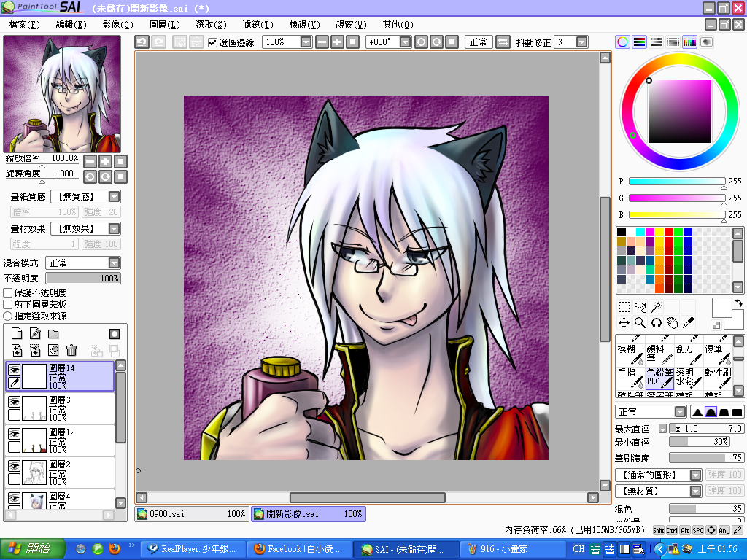Create a new layer folder
The image size is (747, 560).
(53, 334)
